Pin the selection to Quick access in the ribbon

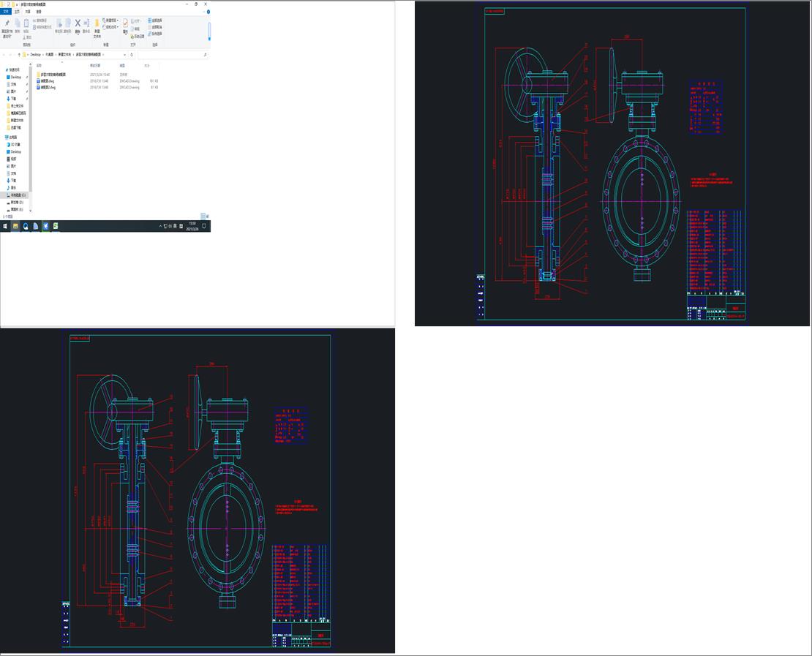(x=7, y=28)
